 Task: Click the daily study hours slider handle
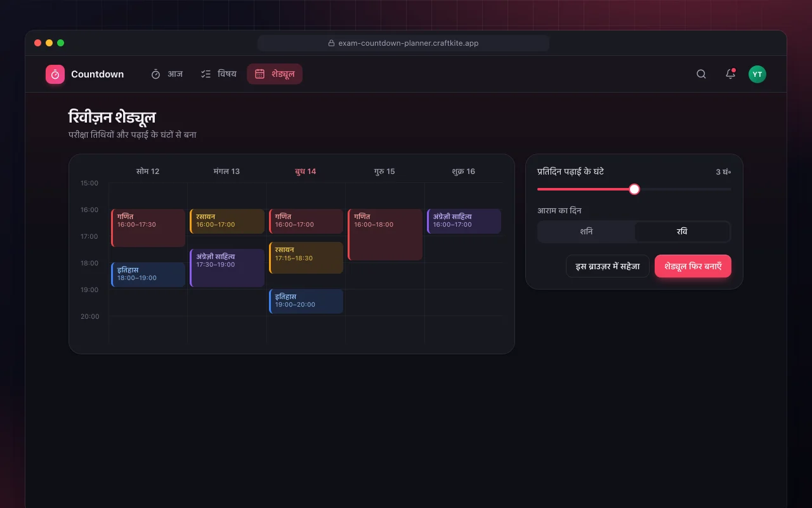point(634,189)
